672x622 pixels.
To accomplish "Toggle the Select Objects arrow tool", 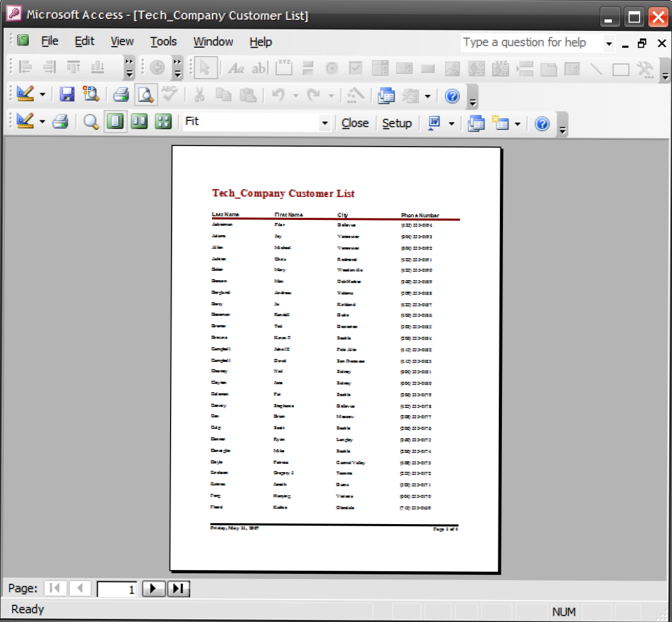I will pos(205,68).
